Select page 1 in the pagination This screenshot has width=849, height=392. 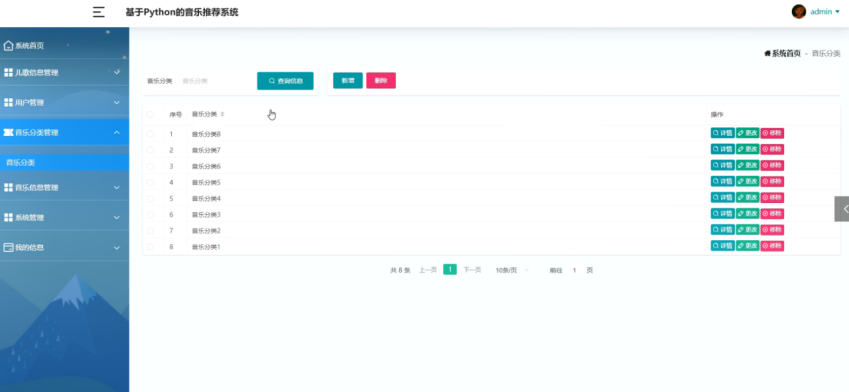click(x=450, y=270)
